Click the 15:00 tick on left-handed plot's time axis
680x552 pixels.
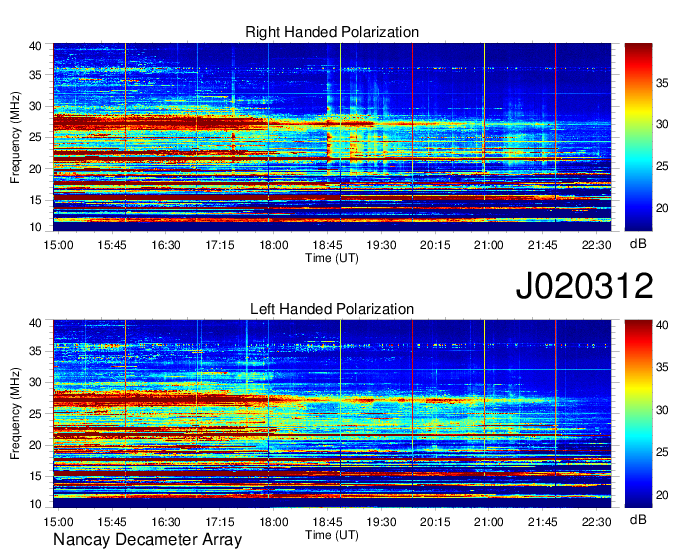click(58, 522)
